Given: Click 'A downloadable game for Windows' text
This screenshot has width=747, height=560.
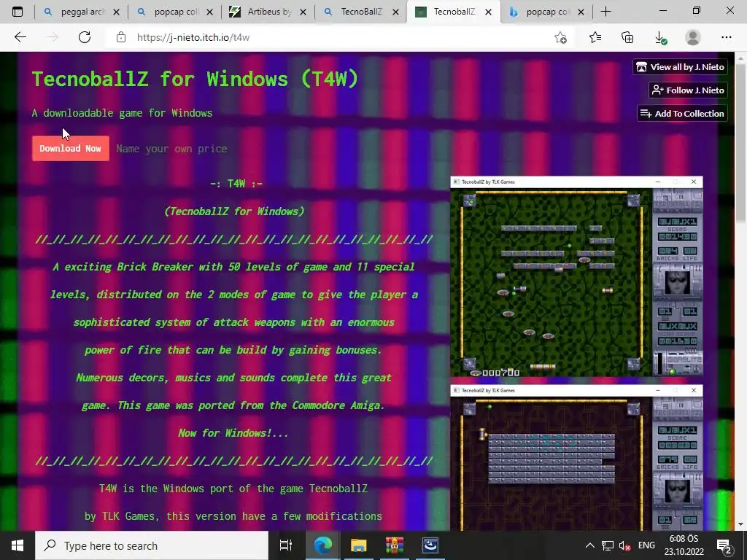Looking at the screenshot, I should (122, 113).
